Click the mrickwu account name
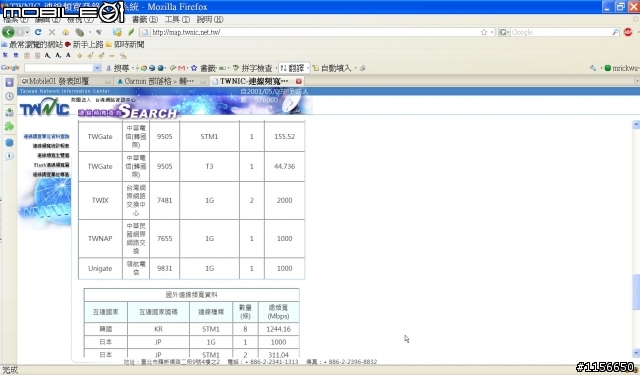Viewport: 640px width, 375px height. pyautogui.click(x=625, y=68)
